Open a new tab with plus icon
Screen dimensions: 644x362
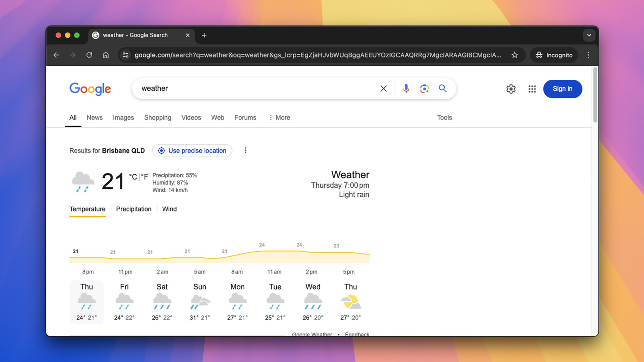pos(204,35)
